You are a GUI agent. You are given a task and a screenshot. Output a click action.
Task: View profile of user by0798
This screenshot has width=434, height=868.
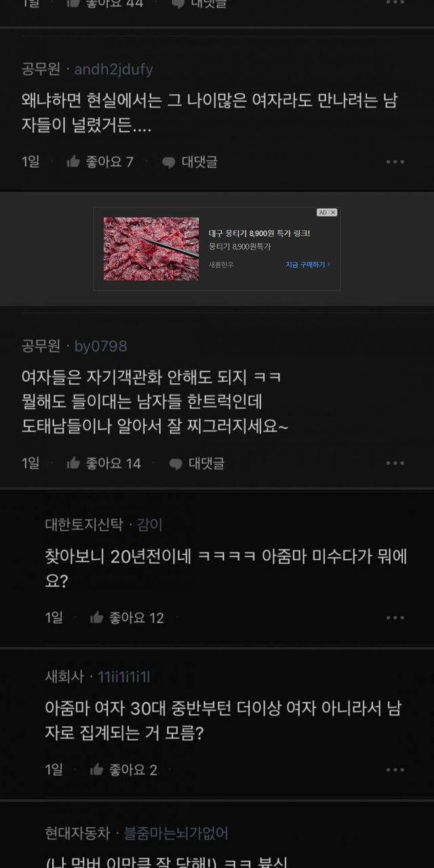(x=100, y=347)
